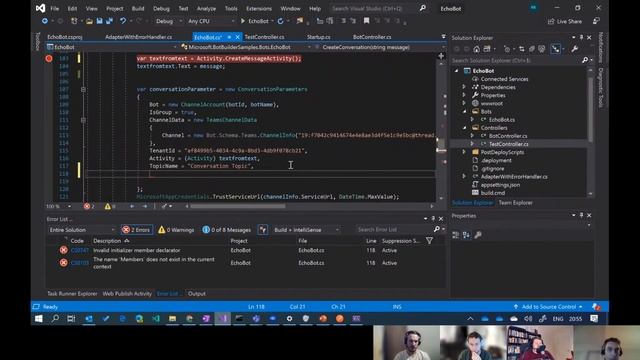640x360 pixels.
Task: Click the Solution Explorer search magnifier icon
Action: [x=584, y=60]
